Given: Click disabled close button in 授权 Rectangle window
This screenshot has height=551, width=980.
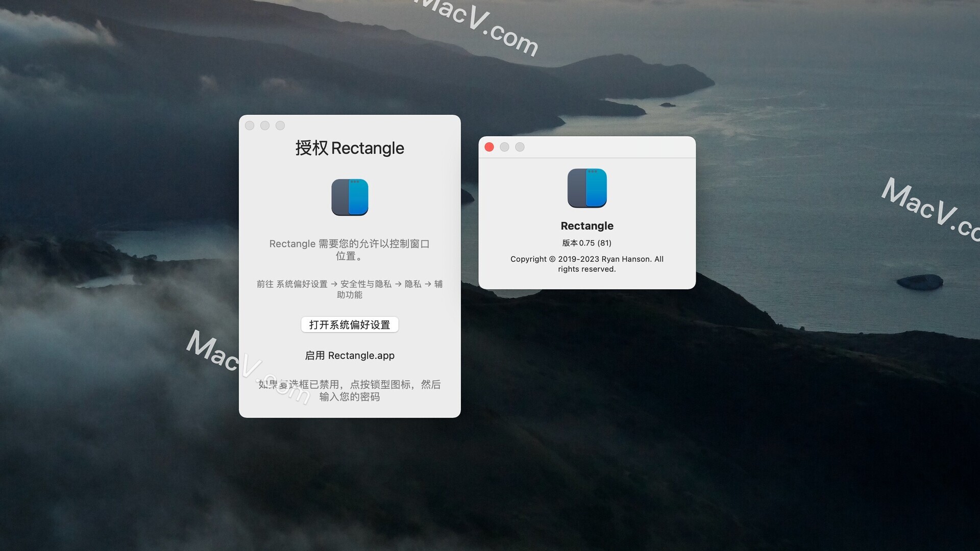Looking at the screenshot, I should (x=250, y=126).
